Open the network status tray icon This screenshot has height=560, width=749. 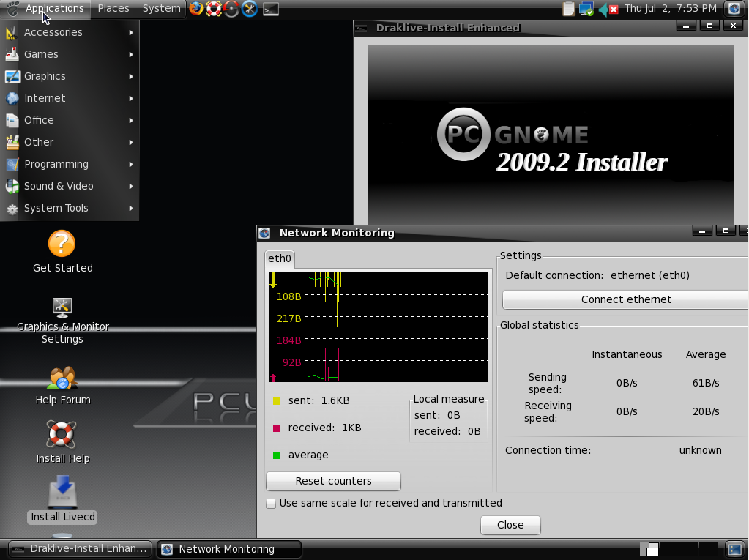pyautogui.click(x=586, y=9)
